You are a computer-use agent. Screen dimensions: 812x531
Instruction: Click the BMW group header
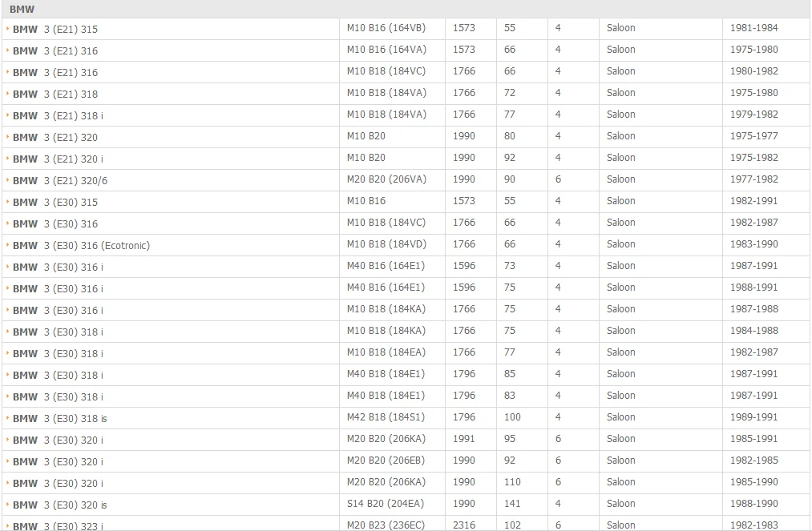tap(406, 10)
